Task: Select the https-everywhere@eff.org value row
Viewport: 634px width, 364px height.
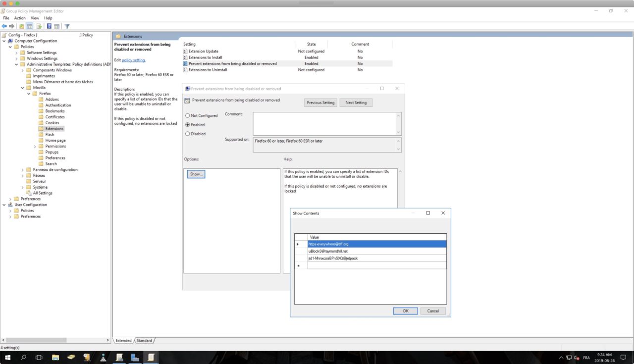Action: tap(377, 244)
